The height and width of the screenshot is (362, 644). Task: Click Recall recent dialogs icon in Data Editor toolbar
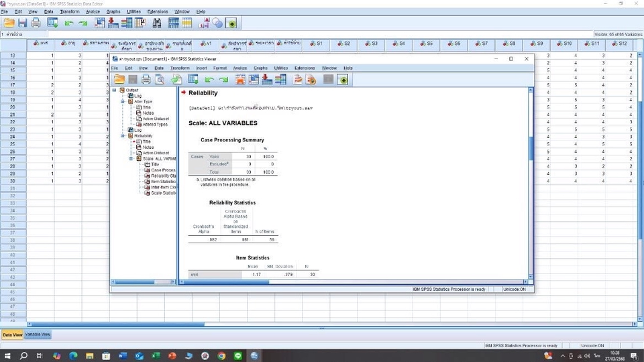point(52,23)
